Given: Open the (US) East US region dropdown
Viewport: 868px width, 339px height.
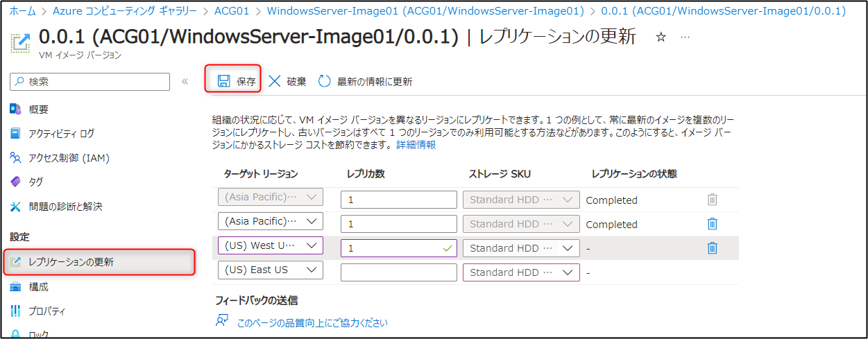Looking at the screenshot, I should [271, 270].
